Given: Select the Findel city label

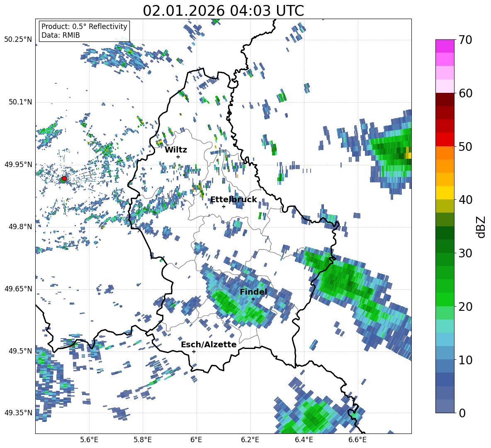Looking at the screenshot, I should pyautogui.click(x=253, y=292).
